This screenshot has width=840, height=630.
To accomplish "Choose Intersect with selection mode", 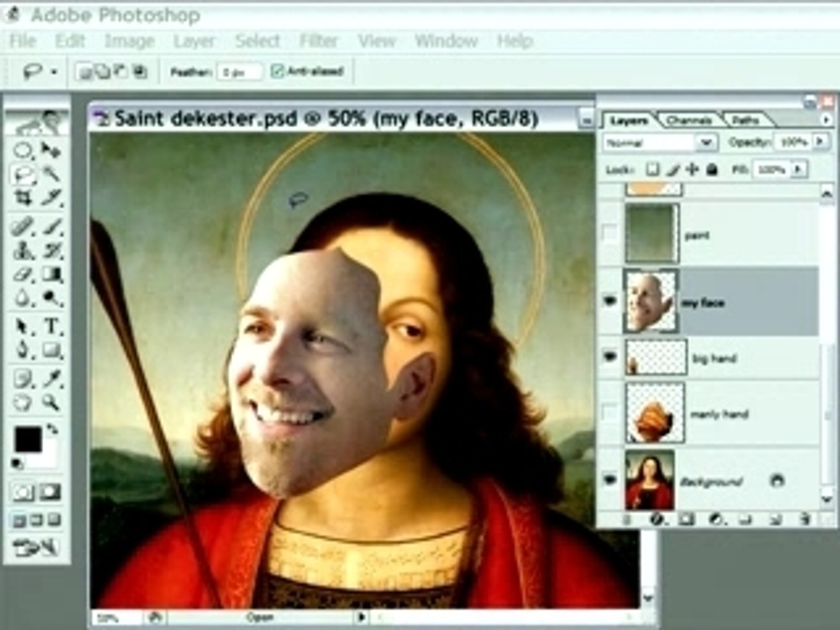I will point(139,72).
